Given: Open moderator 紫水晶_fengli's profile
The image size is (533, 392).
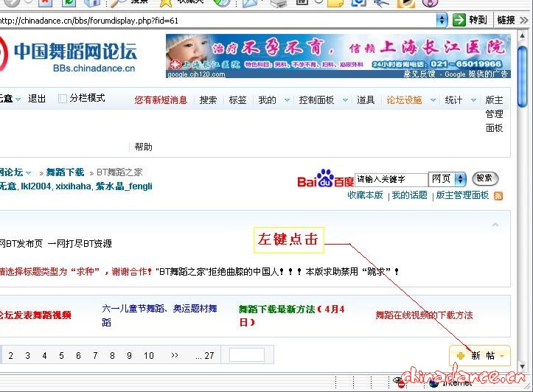Looking at the screenshot, I should click(x=124, y=186).
